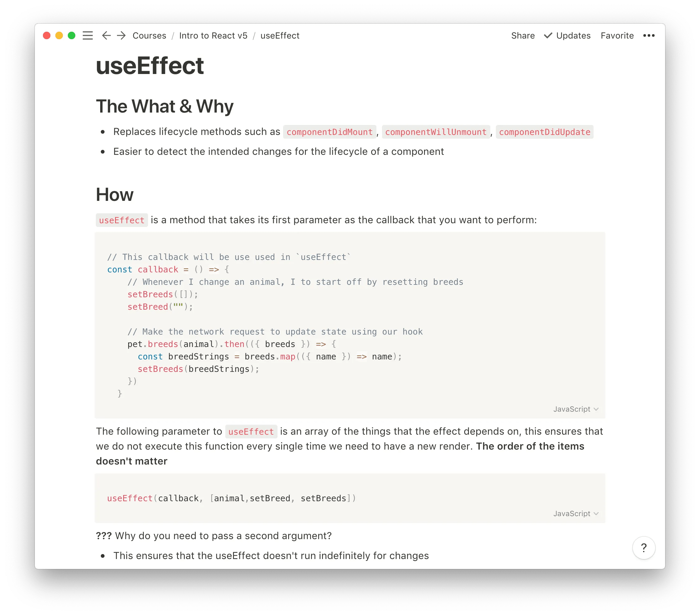Viewport: 700px width, 615px height.
Task: Click the componentWillUnmount highlighted code
Action: (436, 132)
